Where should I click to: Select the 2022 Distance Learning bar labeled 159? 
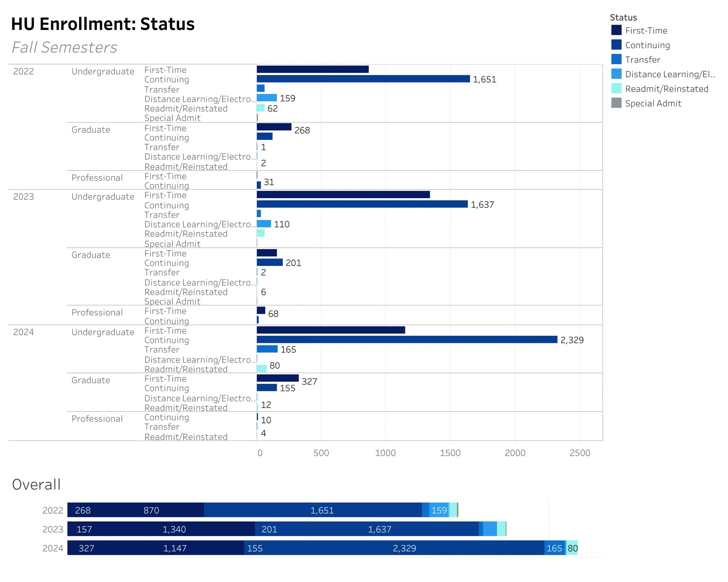click(x=267, y=98)
